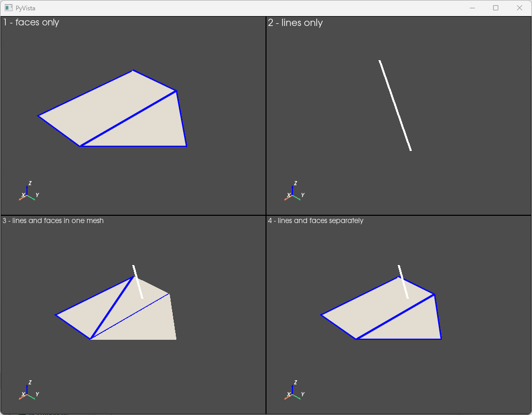Minimize the PyVista window

click(472, 8)
